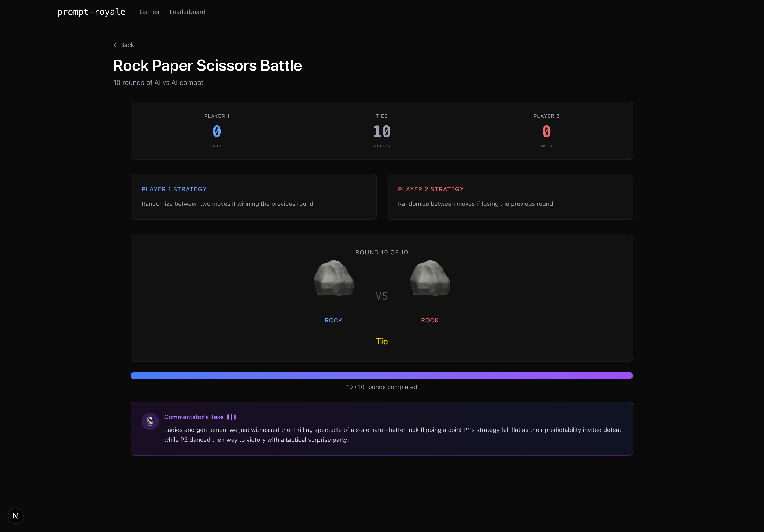Click the back arrow icon
Image resolution: width=764 pixels, height=532 pixels.
point(116,45)
